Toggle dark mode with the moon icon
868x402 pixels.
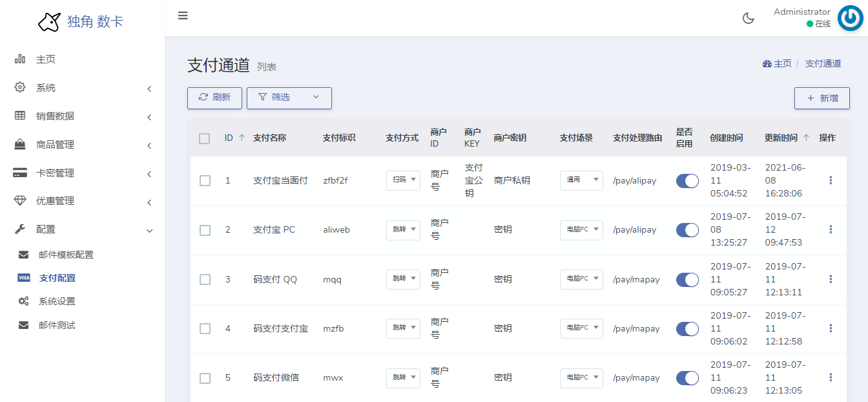coord(749,18)
